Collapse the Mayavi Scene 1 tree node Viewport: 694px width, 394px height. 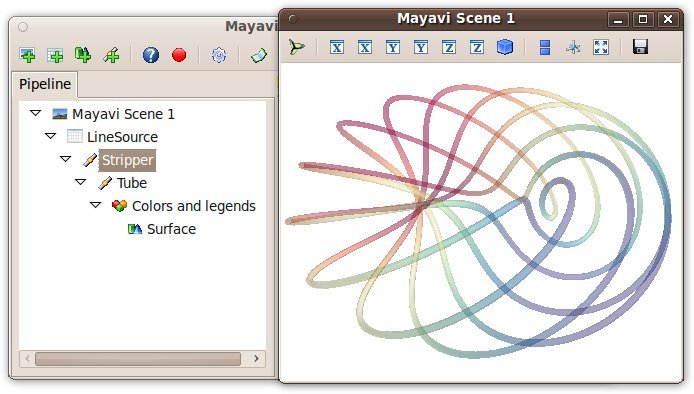35,113
